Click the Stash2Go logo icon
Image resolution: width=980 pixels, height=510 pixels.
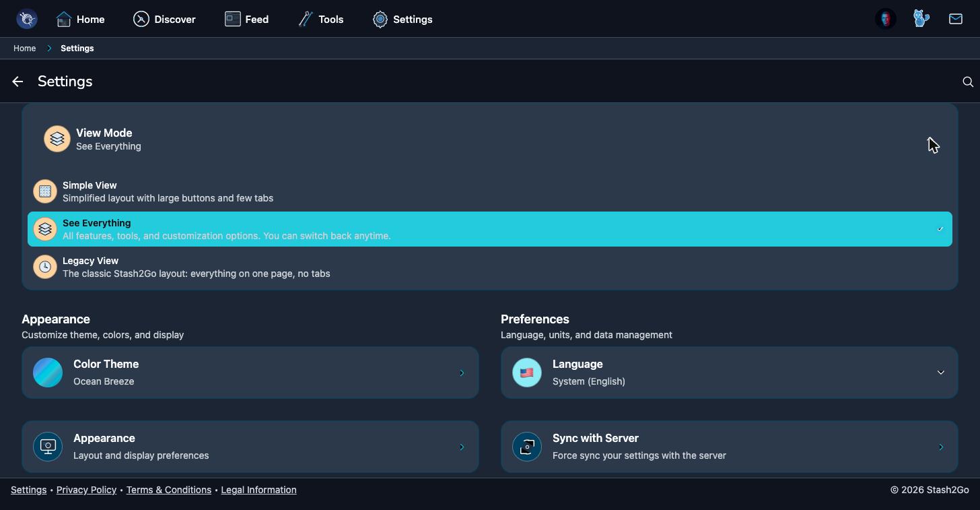point(27,19)
